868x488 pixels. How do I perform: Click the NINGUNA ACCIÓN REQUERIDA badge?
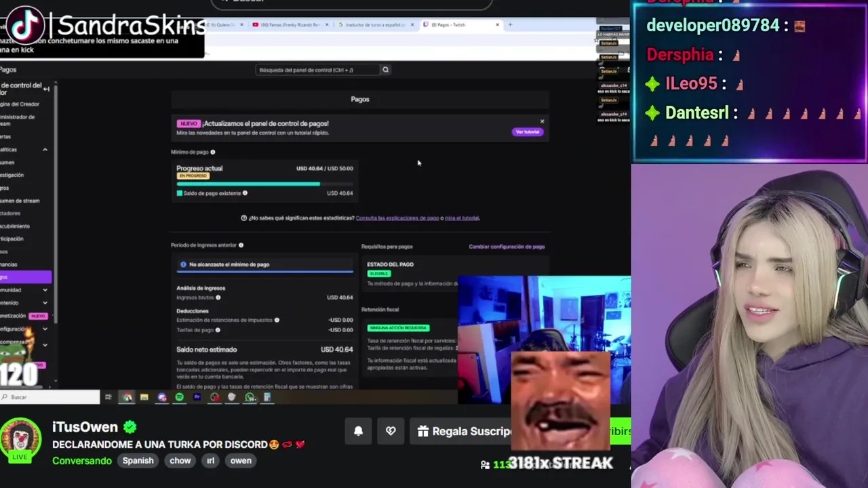[x=398, y=328]
